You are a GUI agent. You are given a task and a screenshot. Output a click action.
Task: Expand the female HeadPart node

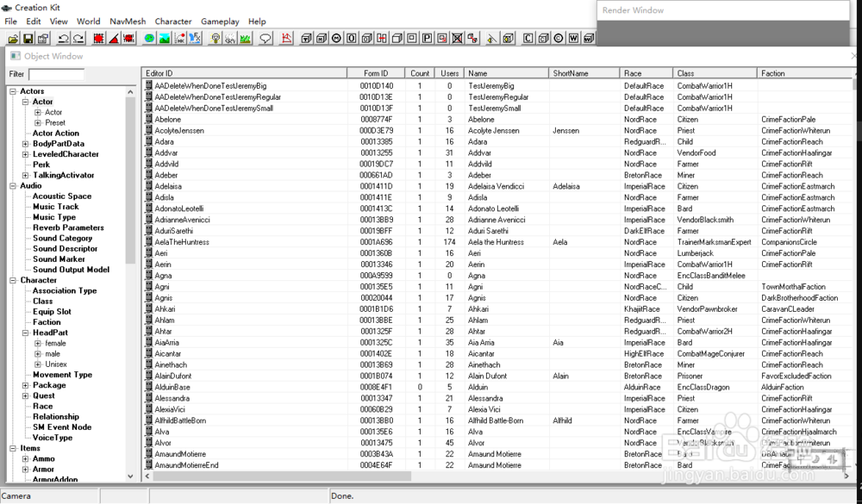pyautogui.click(x=37, y=343)
